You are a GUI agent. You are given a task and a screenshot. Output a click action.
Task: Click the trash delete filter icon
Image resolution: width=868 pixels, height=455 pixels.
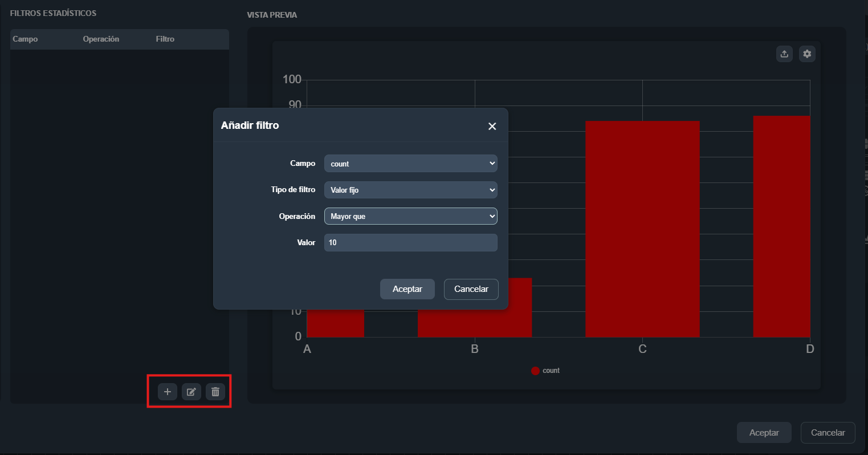click(215, 392)
